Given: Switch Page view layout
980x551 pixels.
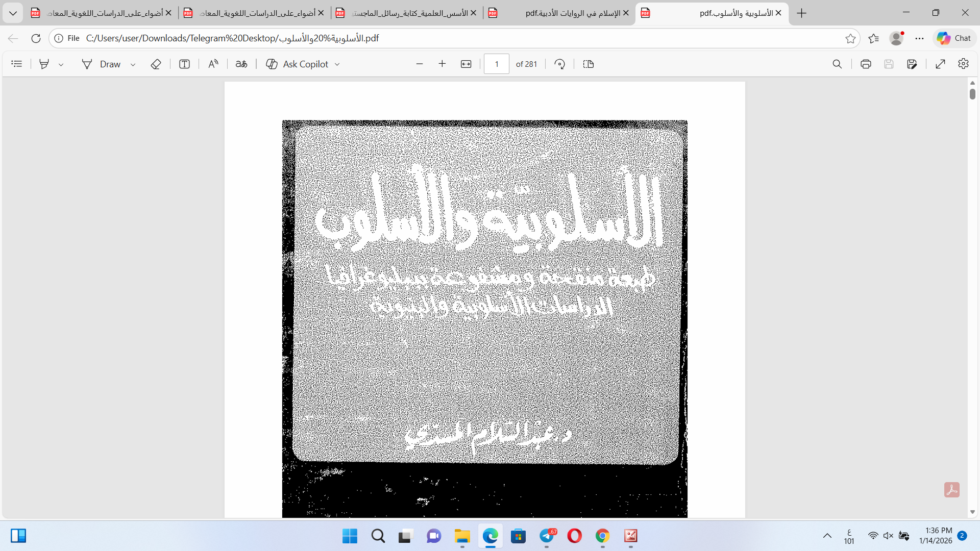Looking at the screenshot, I should [589, 64].
